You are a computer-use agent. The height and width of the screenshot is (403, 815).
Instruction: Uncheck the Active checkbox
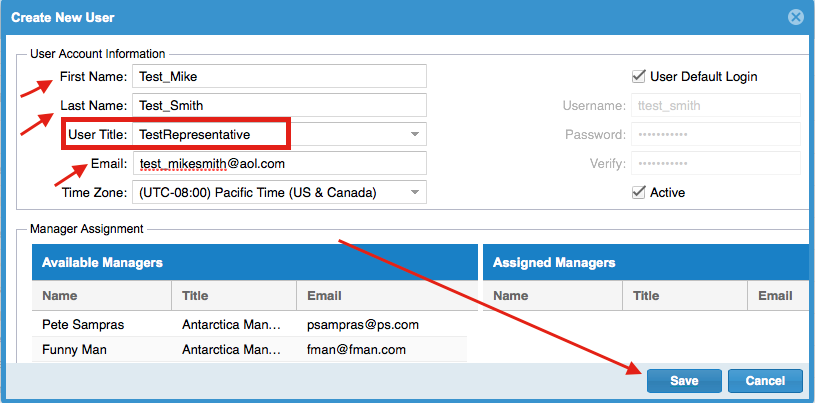tap(638, 192)
